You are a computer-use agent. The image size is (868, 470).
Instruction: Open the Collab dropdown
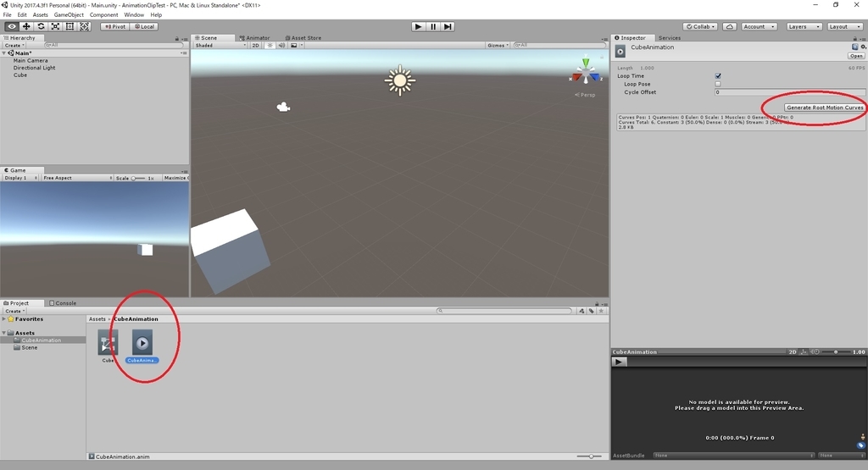[x=701, y=26]
